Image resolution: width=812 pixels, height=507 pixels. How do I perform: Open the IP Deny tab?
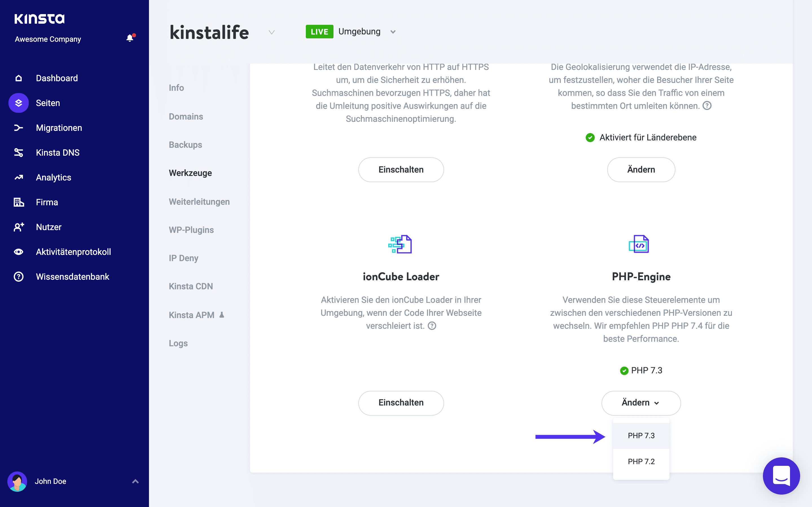click(x=183, y=258)
